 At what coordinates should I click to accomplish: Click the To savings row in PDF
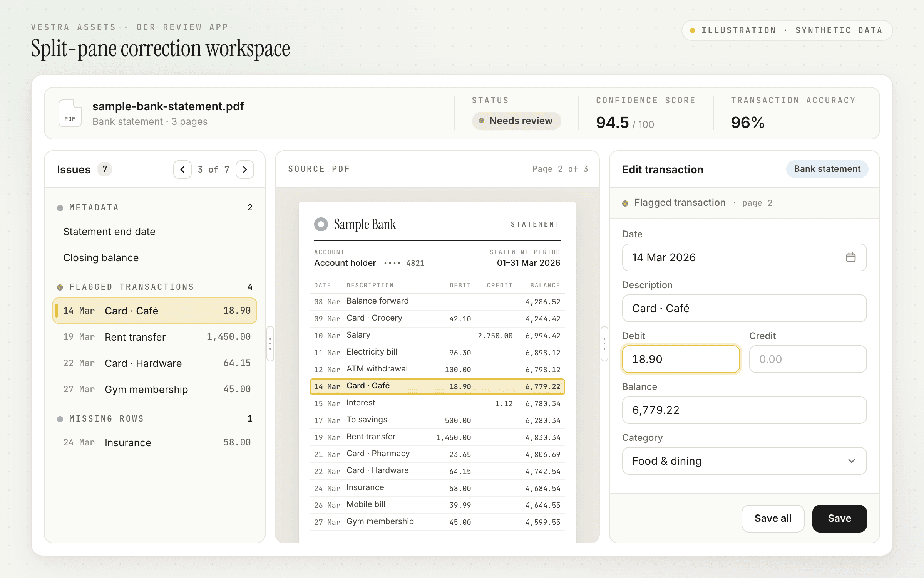(x=437, y=420)
